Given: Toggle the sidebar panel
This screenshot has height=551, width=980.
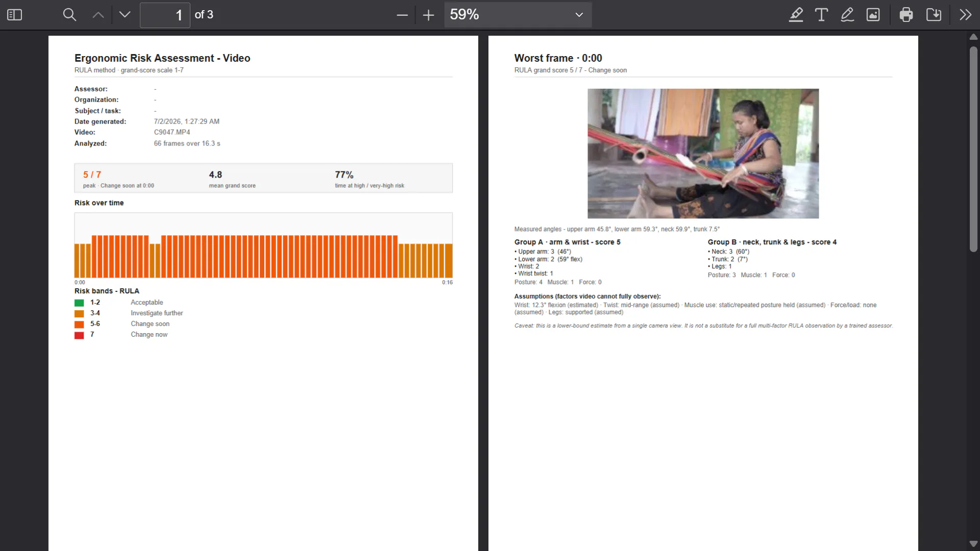Looking at the screenshot, I should click(15, 15).
